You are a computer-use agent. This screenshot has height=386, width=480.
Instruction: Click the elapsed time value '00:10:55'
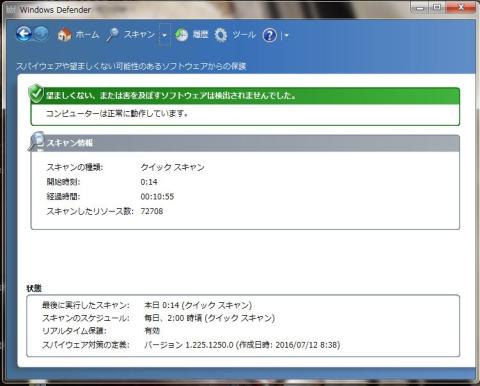157,197
